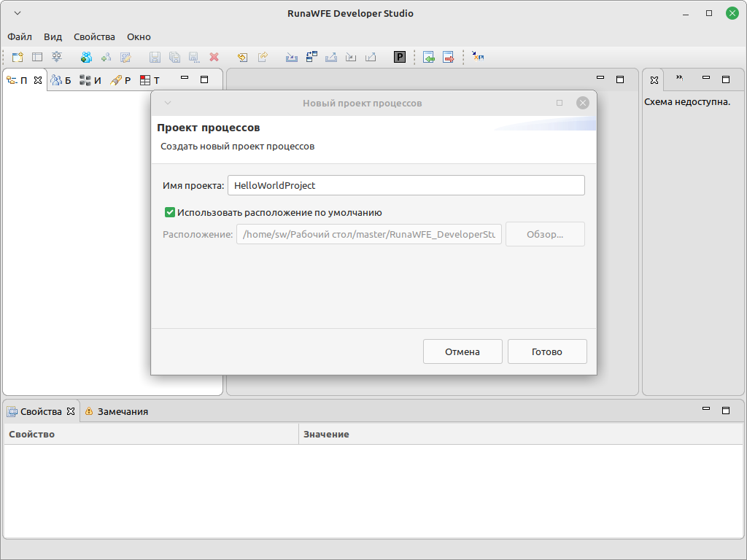
Task: Click the window with red right arrow icon
Action: pyautogui.click(x=449, y=57)
